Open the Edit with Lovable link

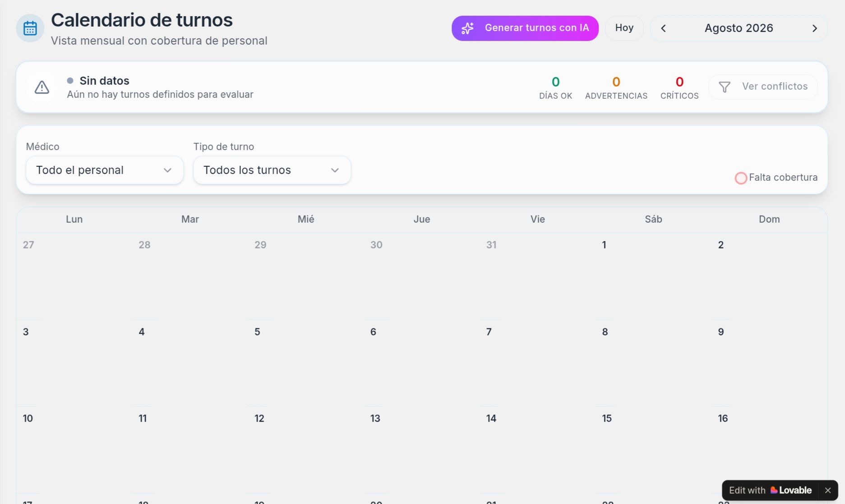[x=771, y=490]
